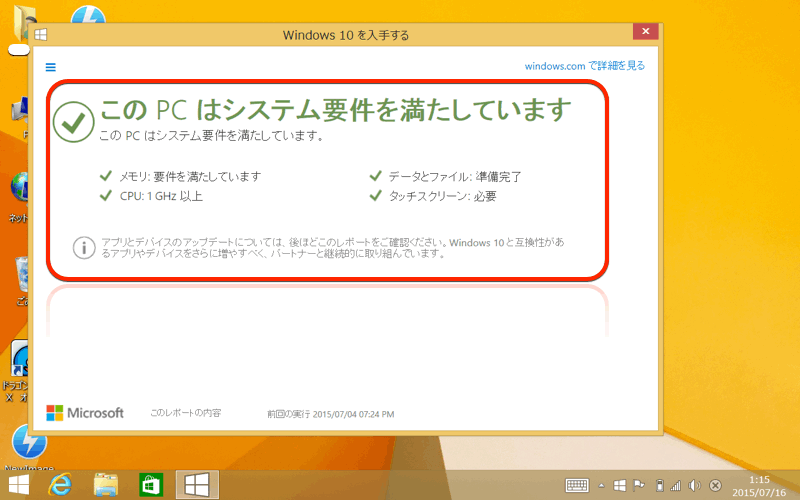Viewport: 800px width, 500px height.
Task: Click the Get Windows 10 tray icon
Action: pos(620,485)
